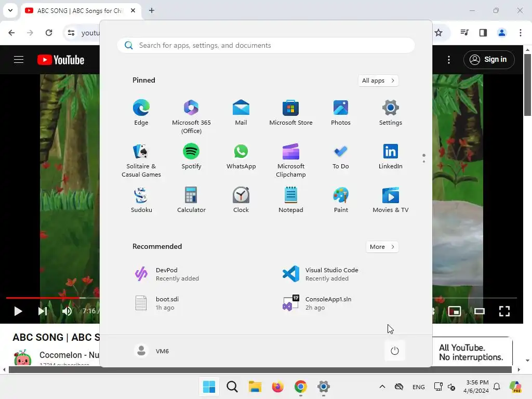Open Settings gear on taskbar

coord(323,387)
